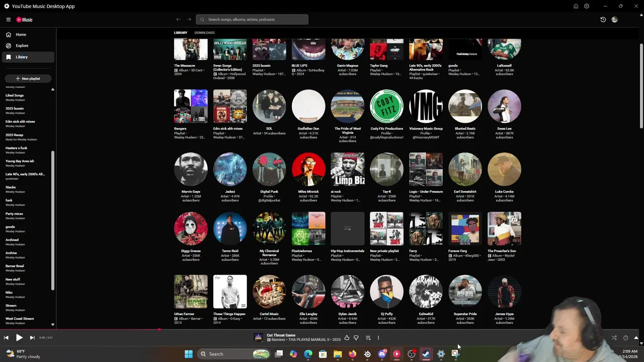Play the current song
This screenshot has height=362, width=644.
click(19, 338)
